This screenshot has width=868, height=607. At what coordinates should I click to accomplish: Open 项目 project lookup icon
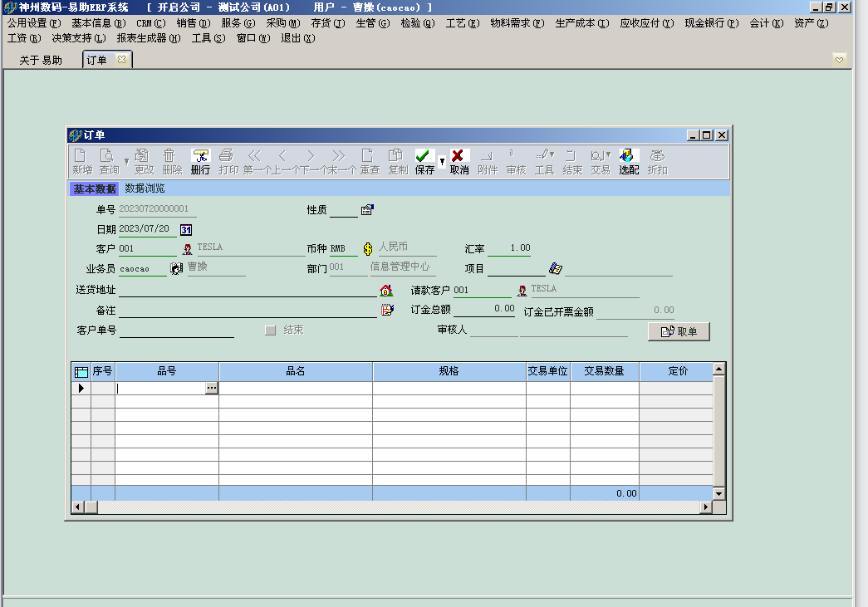[555, 268]
